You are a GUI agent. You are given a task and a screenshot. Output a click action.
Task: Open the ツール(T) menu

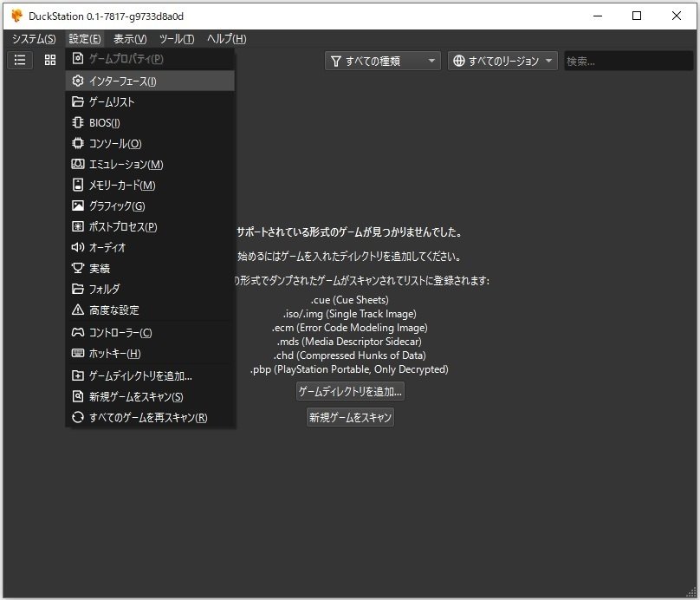(177, 39)
